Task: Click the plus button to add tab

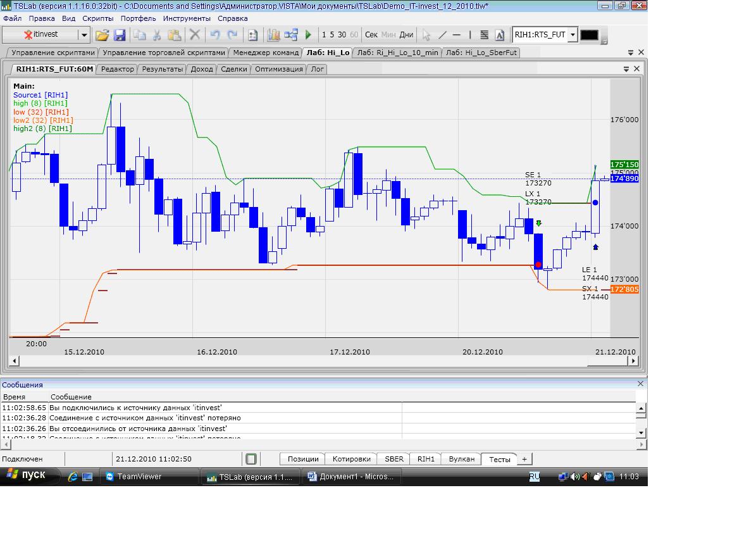Action: click(524, 459)
